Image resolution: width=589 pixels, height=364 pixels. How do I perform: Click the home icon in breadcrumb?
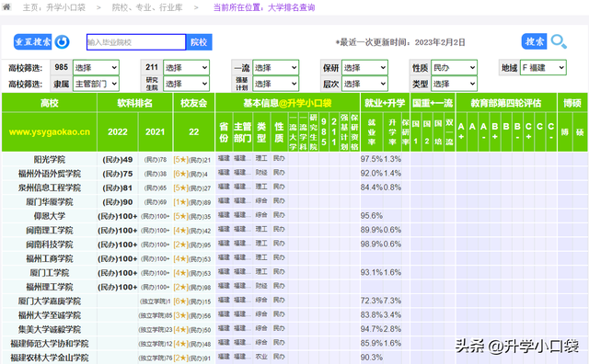pyautogui.click(x=6, y=6)
